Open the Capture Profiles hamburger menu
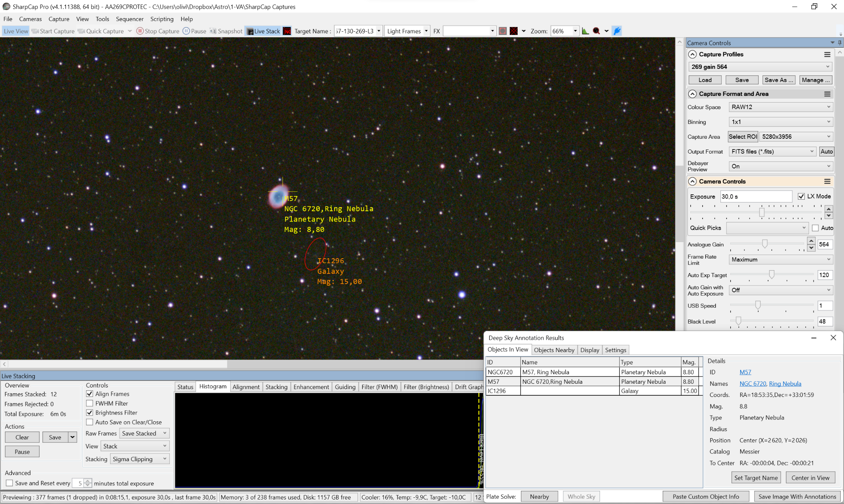 pyautogui.click(x=827, y=54)
